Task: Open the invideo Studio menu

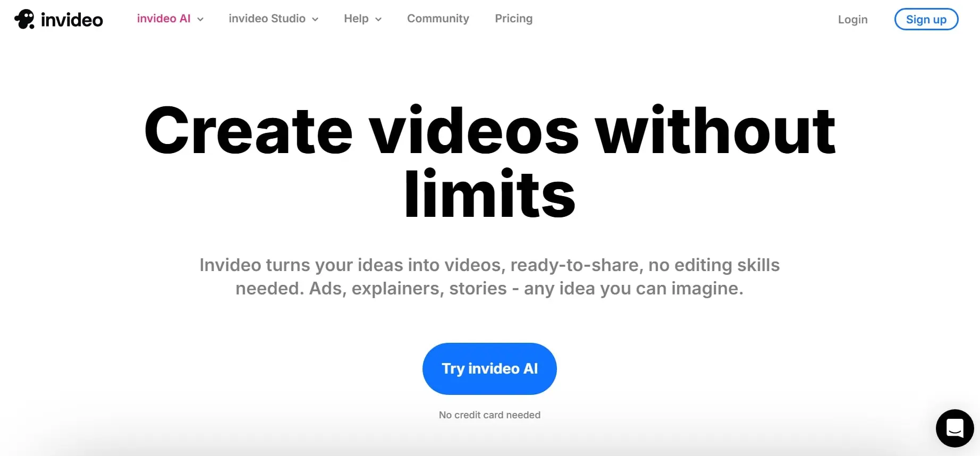Action: [267, 19]
